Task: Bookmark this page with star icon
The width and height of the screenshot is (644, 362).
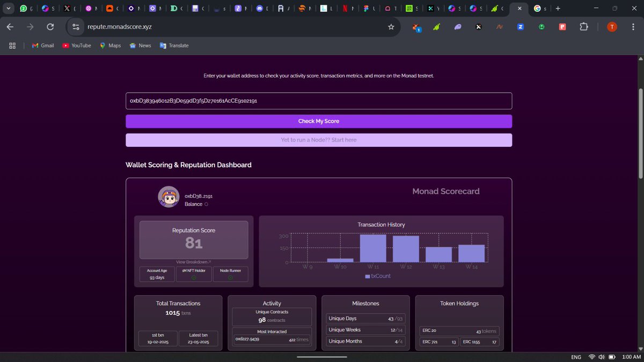Action: pyautogui.click(x=391, y=27)
